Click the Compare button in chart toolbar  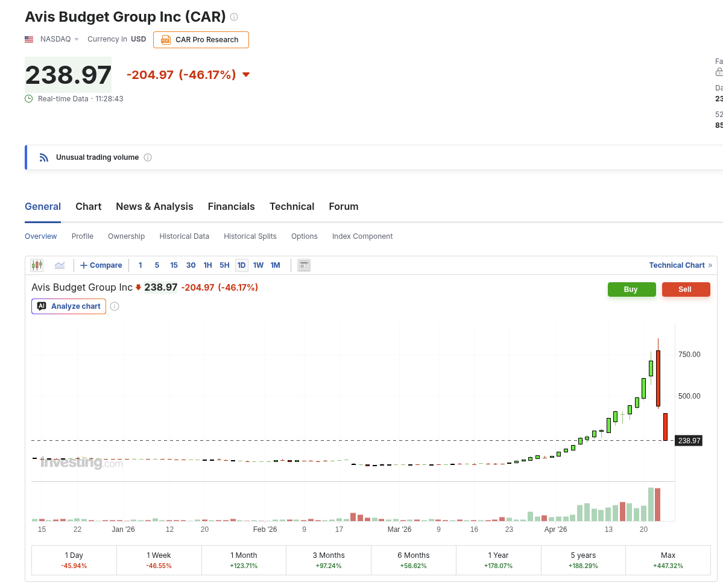pyautogui.click(x=101, y=265)
